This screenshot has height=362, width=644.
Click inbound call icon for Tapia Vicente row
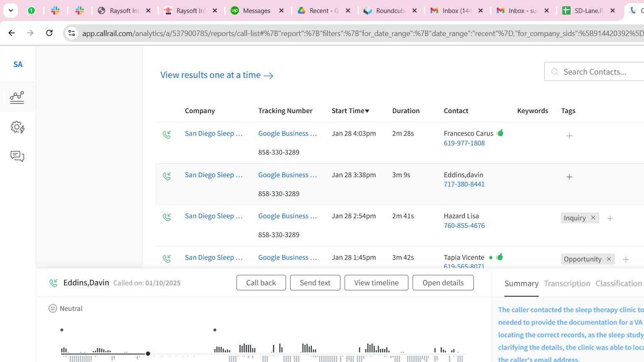tap(167, 258)
